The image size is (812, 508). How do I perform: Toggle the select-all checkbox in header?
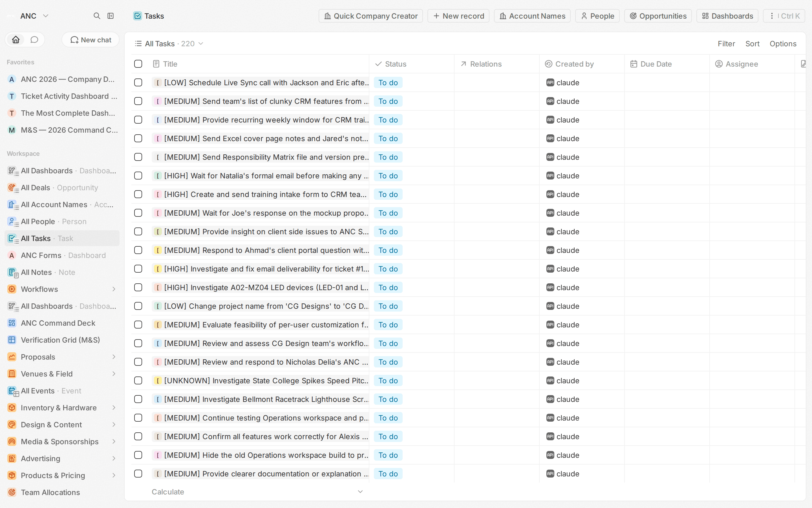pos(138,64)
